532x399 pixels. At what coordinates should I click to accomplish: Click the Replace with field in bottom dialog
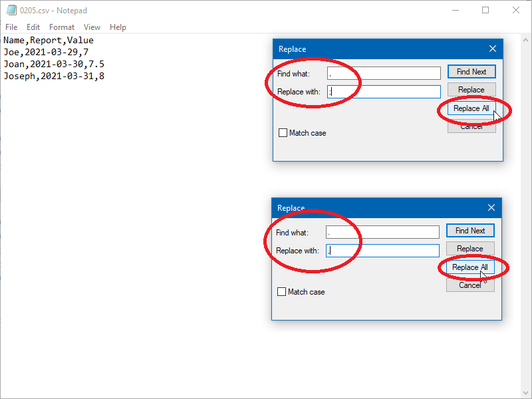[x=382, y=250]
